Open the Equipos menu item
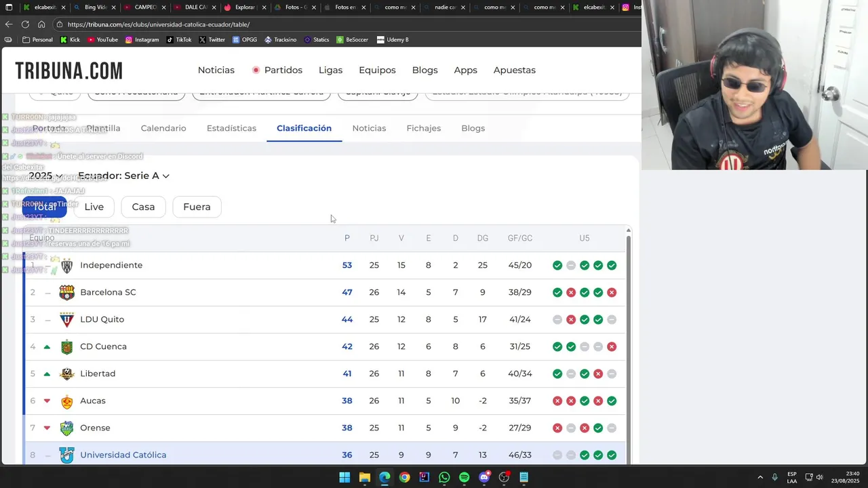Screen dimensions: 868x488 [377, 70]
